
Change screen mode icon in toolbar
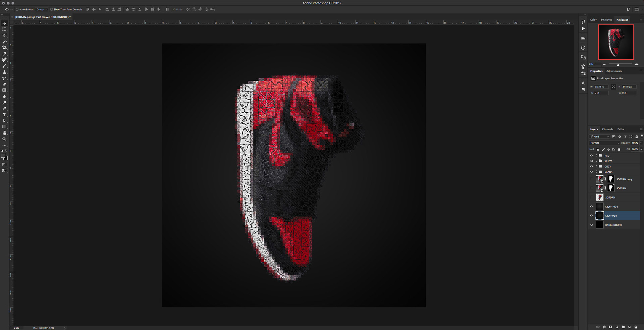(x=4, y=171)
